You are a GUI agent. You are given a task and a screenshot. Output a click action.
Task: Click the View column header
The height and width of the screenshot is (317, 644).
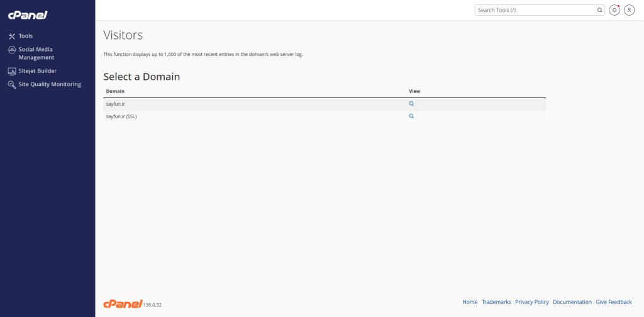click(414, 91)
